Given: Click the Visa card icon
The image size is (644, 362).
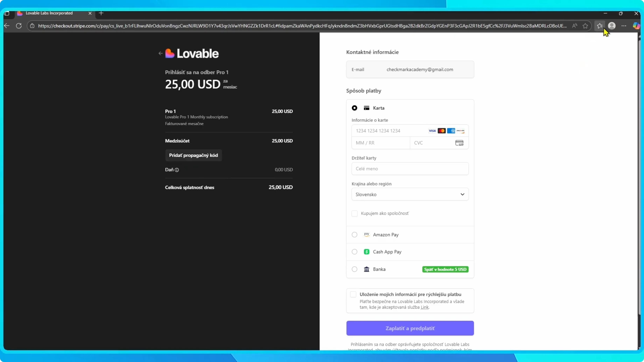Looking at the screenshot, I should pyautogui.click(x=432, y=131).
